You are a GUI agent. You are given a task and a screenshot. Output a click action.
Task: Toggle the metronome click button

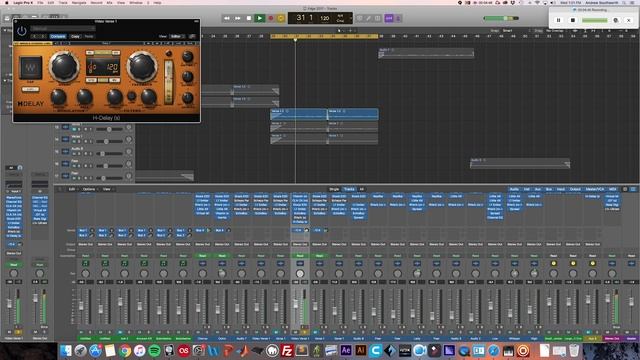coord(398,18)
